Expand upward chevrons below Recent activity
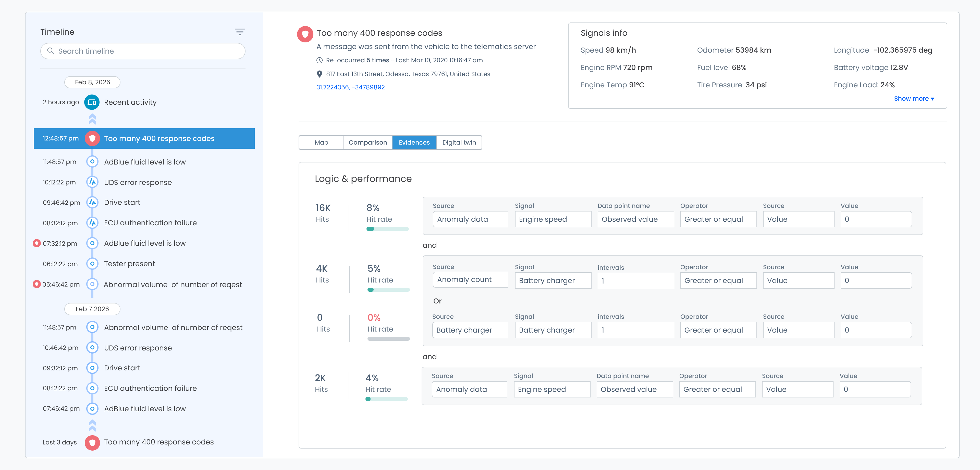Screen dimensions: 980x470 click(x=92, y=119)
